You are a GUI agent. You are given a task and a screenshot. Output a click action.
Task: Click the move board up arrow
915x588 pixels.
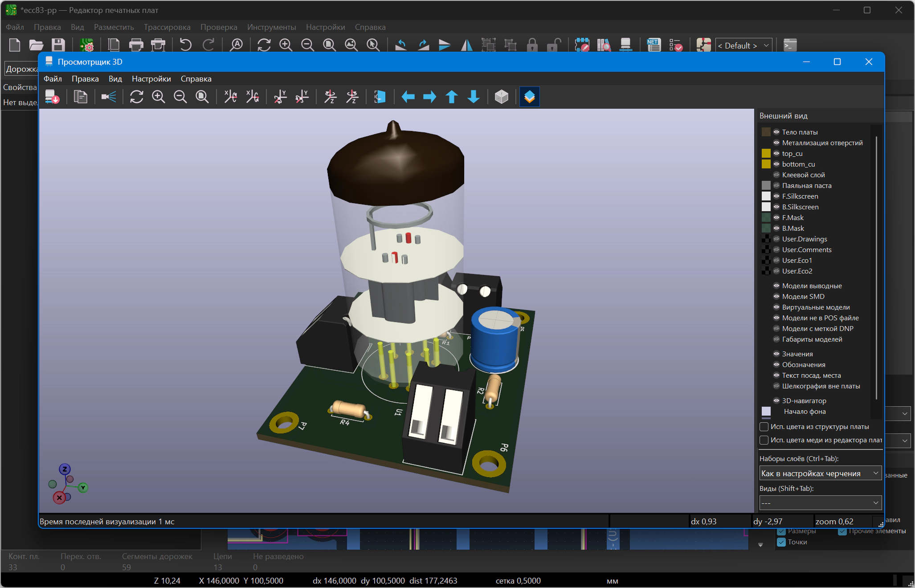(452, 97)
